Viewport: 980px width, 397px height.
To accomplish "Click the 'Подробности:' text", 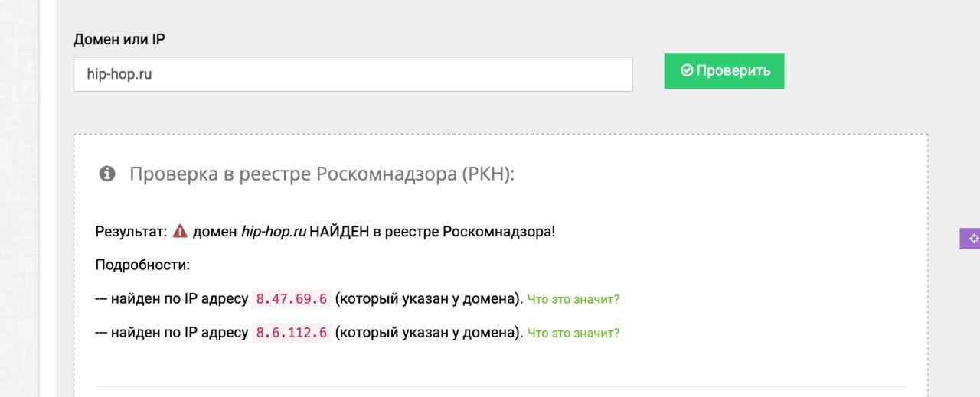I will 142,265.
